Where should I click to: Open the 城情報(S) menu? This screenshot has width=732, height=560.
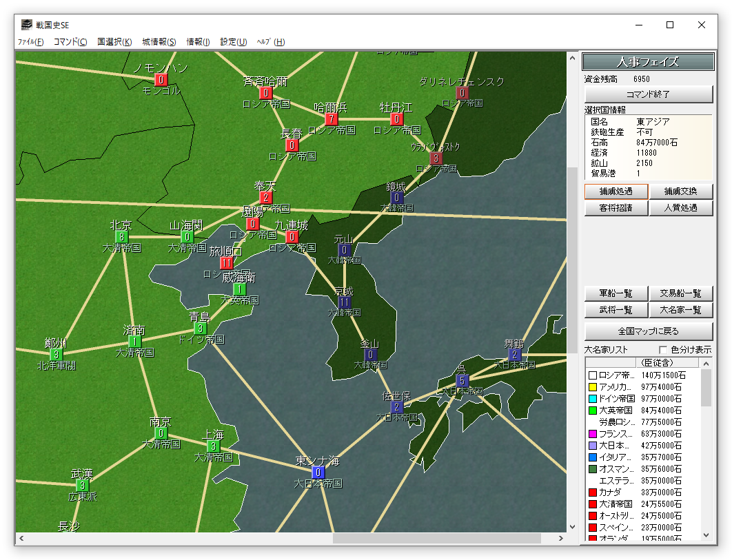[x=159, y=42]
